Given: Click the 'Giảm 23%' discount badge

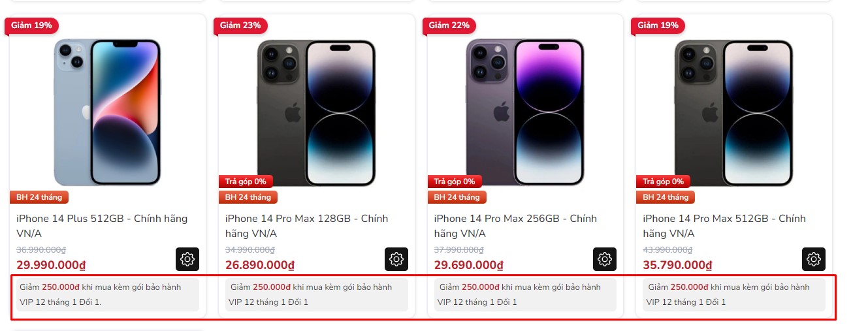Looking at the screenshot, I should pos(240,25).
